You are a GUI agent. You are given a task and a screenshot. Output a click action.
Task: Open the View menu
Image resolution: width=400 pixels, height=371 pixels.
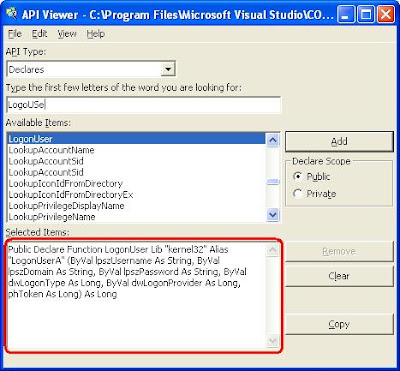point(67,34)
